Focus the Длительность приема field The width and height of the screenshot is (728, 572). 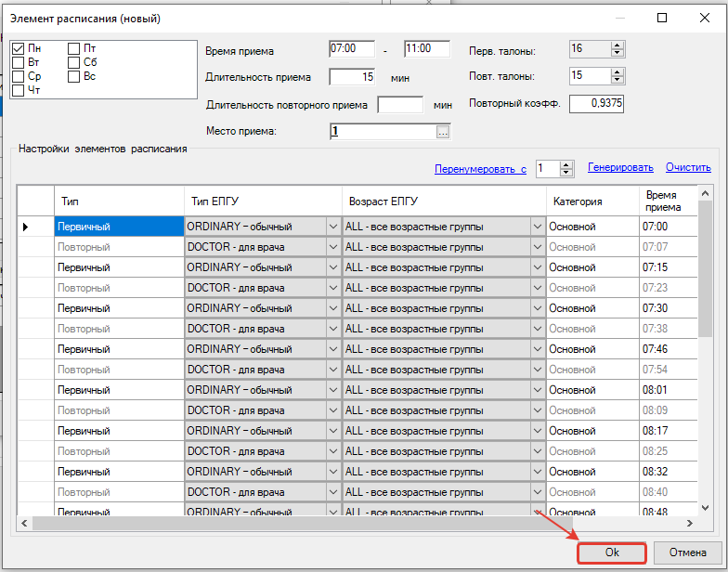[352, 76]
